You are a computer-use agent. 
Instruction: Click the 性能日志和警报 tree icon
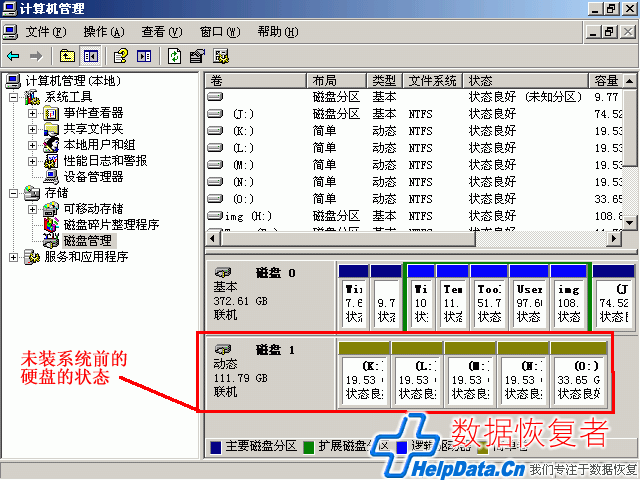tap(51, 161)
